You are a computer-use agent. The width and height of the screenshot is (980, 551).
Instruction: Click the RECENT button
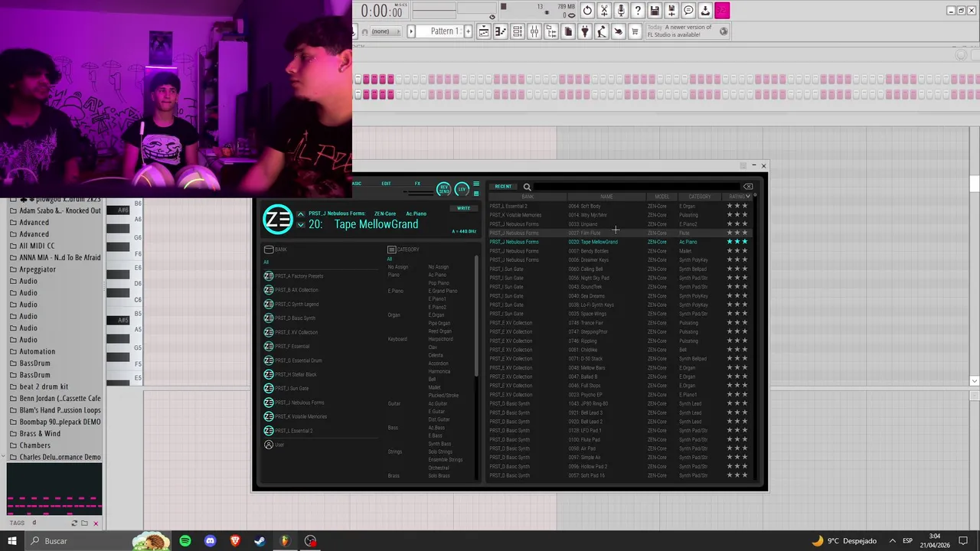[x=503, y=187]
